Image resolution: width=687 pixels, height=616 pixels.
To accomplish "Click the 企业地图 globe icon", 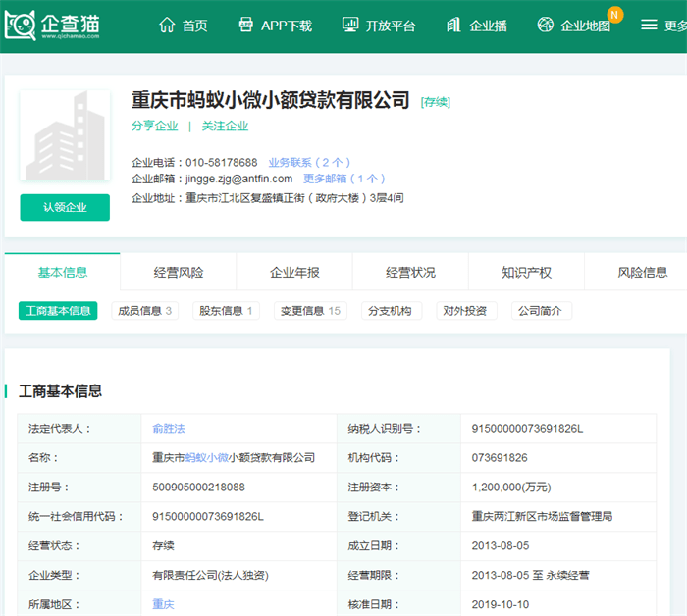I will (x=545, y=25).
